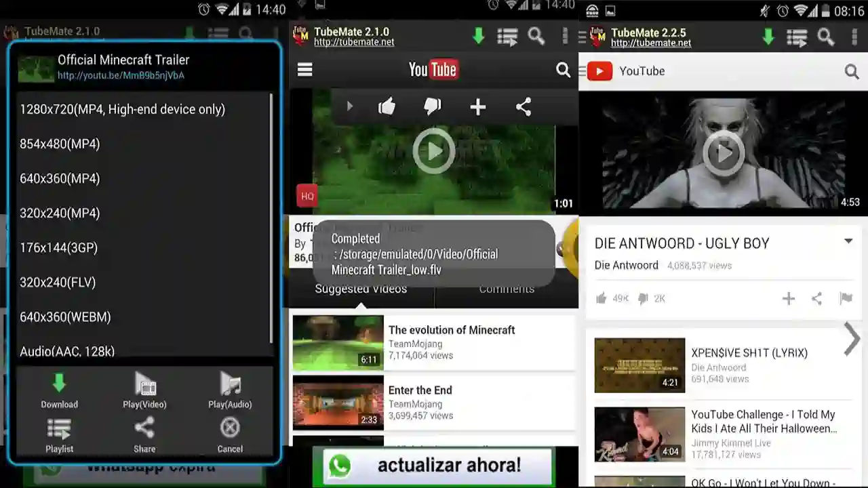The image size is (868, 488).
Task: Tap red YouTube icon in right screen
Action: coord(599,70)
